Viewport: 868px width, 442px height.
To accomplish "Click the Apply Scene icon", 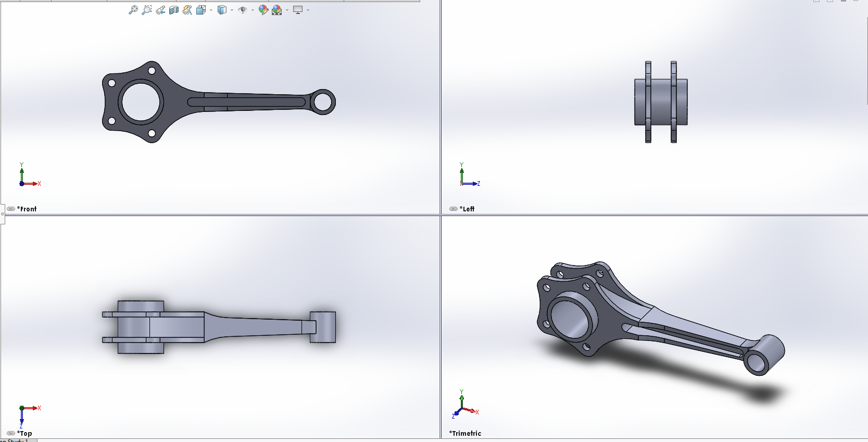I will tap(277, 10).
